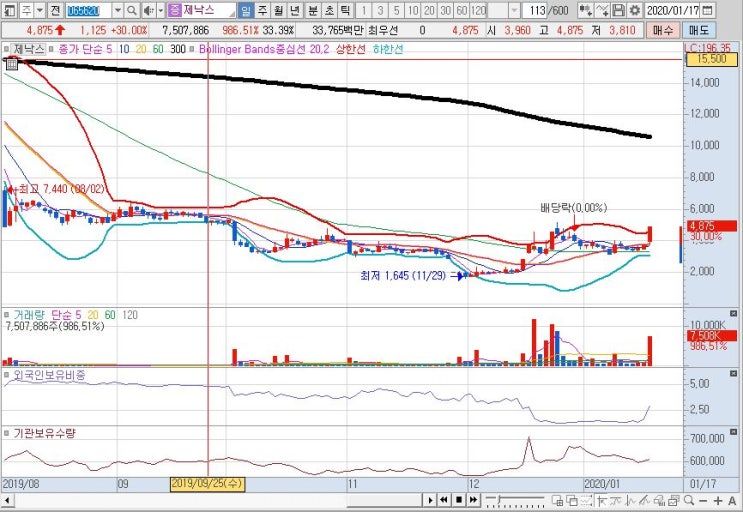
Task: Fast-forward the chart replay
Action: (x=473, y=500)
